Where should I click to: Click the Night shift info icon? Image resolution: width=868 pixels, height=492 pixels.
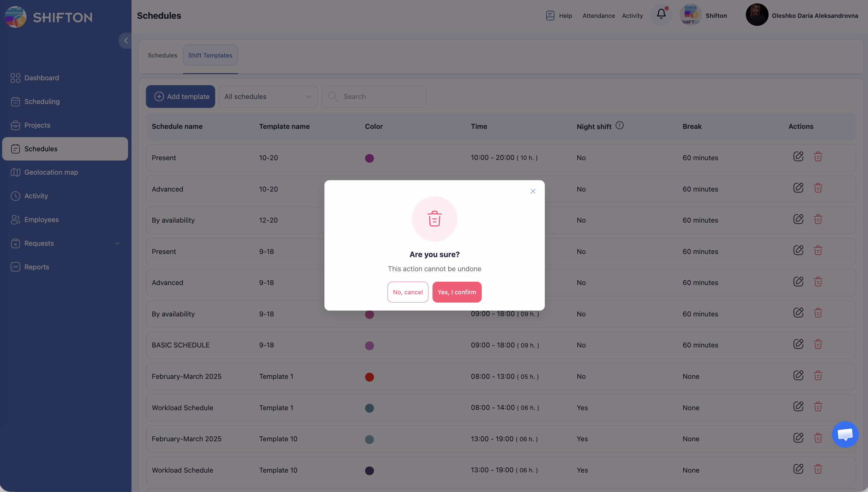pyautogui.click(x=619, y=125)
